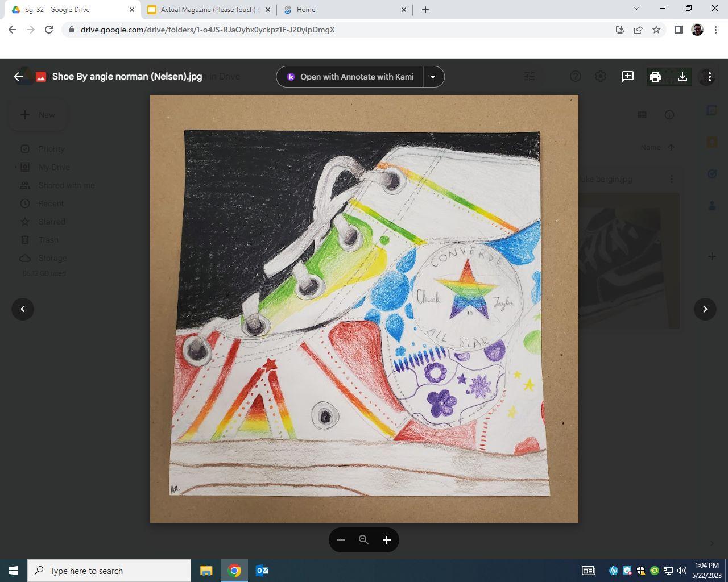Close the image preview with the back arrow
Image resolution: width=728 pixels, height=582 pixels.
click(18, 77)
